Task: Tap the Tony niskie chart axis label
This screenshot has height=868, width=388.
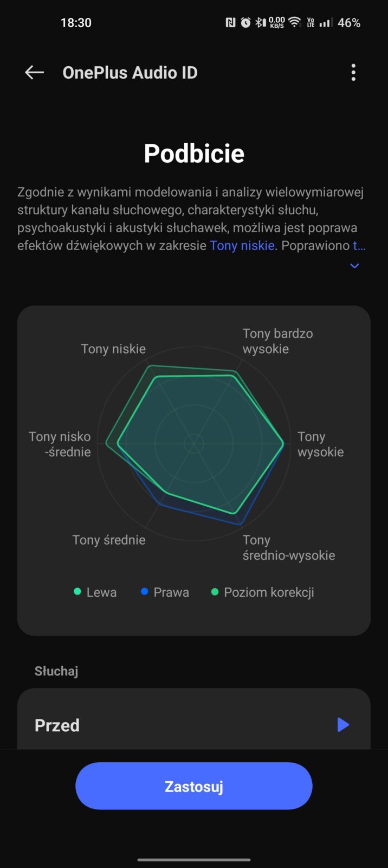Action: coord(113,349)
